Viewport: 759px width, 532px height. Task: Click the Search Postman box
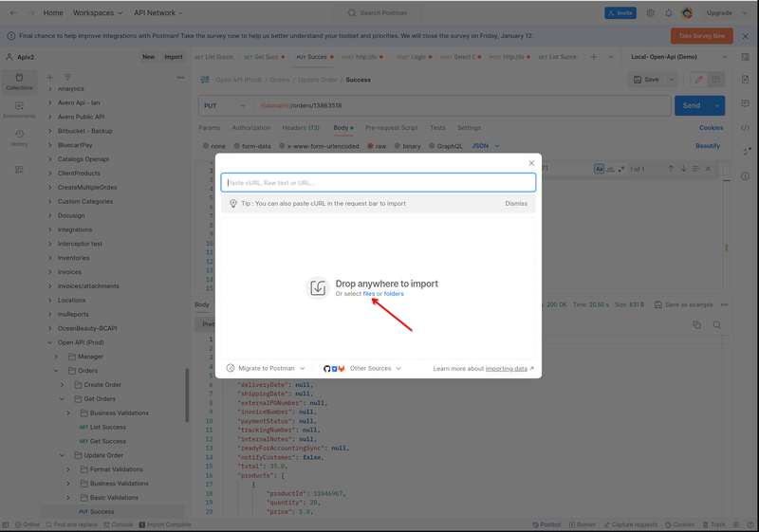378,13
